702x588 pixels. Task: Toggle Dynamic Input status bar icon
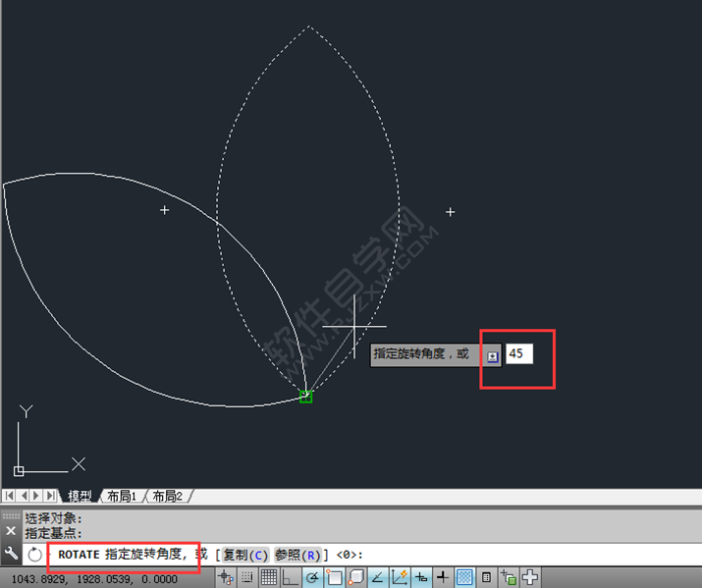(x=421, y=577)
